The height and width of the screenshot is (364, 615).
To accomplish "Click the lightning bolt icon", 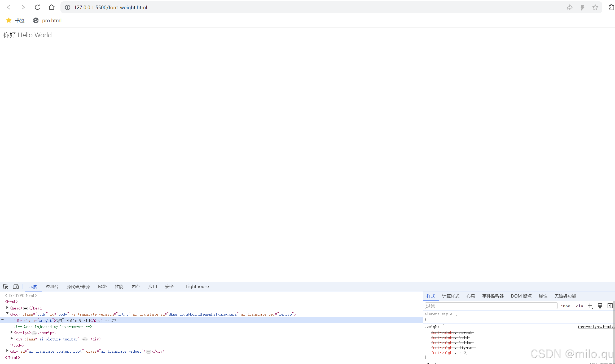I will (582, 7).
